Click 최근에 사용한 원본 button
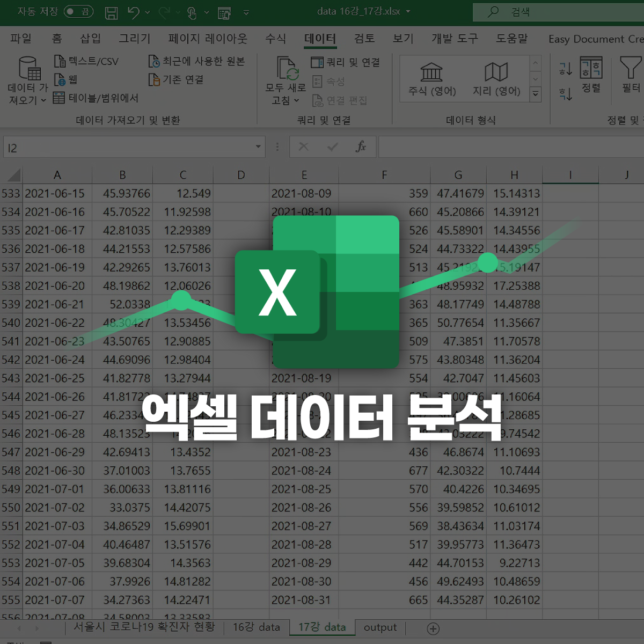The width and height of the screenshot is (644, 644). pos(196,61)
